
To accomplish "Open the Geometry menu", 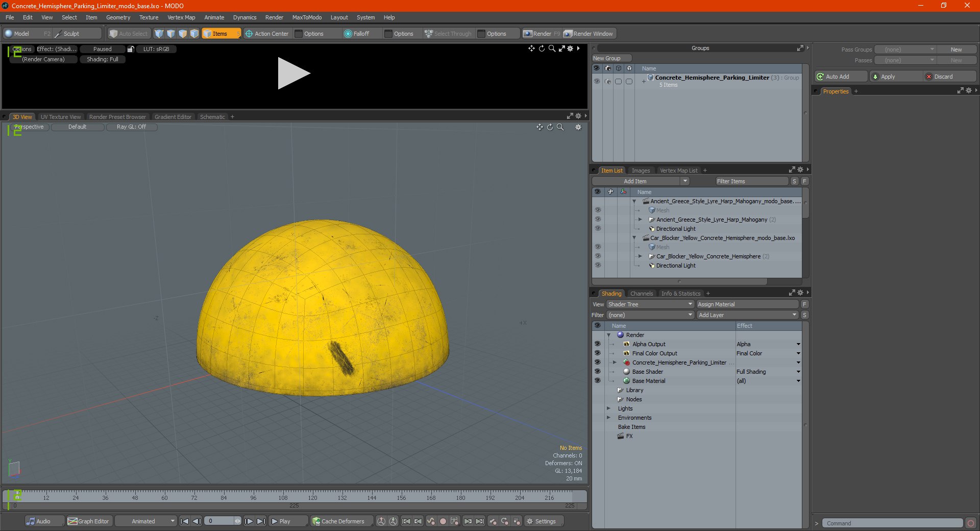I will point(118,17).
